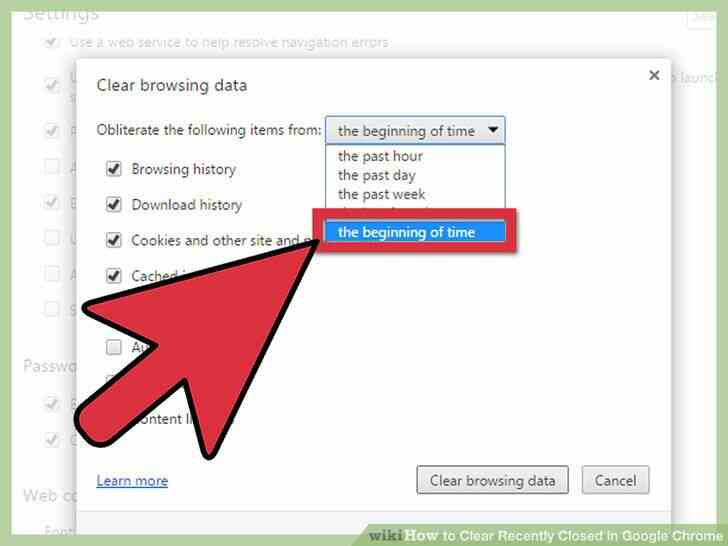Toggle Cookies and other site data checkbox
Image resolution: width=728 pixels, height=546 pixels.
(114, 240)
